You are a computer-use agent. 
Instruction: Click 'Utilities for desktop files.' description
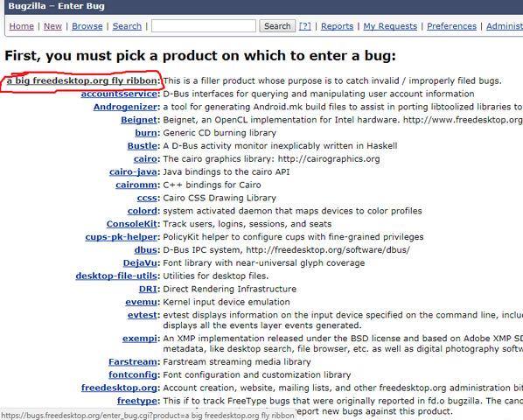[x=216, y=276]
